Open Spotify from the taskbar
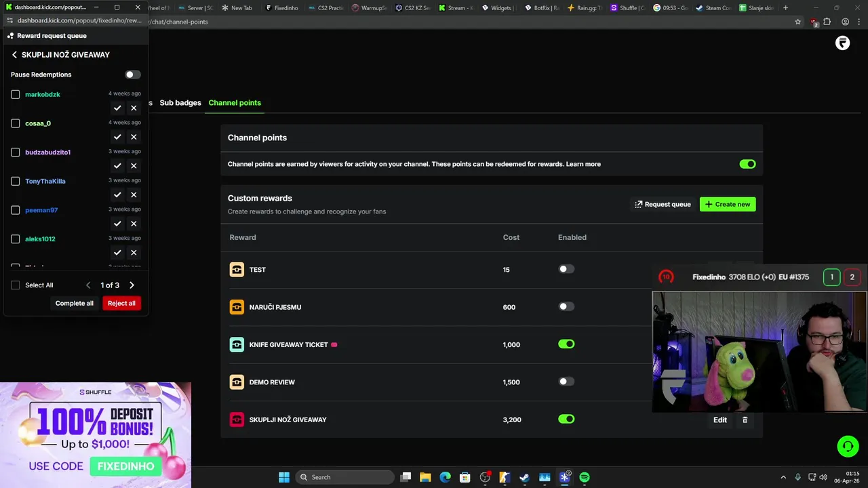This screenshot has width=868, height=488. coord(585,477)
